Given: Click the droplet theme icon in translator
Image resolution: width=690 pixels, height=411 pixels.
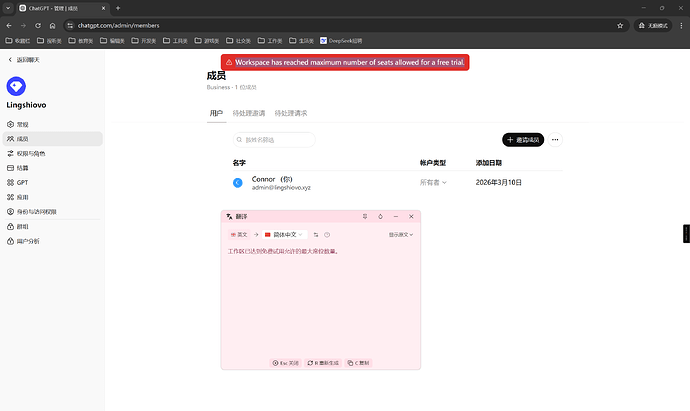Looking at the screenshot, I should click(x=381, y=217).
